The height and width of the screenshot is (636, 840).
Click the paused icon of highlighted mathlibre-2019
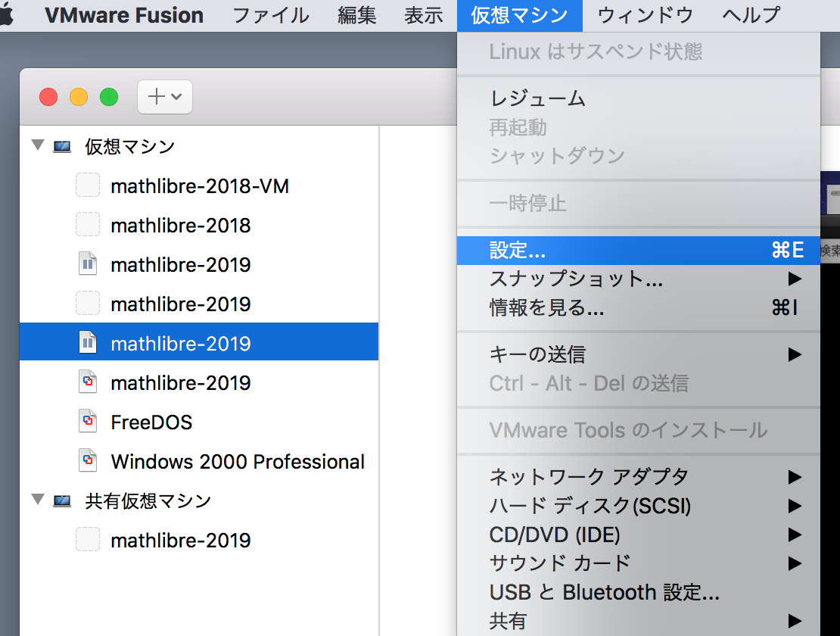pos(87,342)
